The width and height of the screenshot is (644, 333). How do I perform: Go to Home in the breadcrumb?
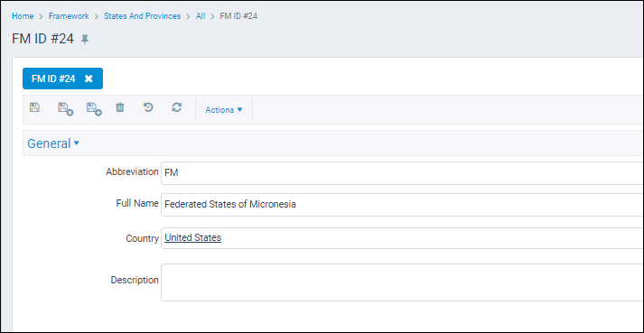[23, 16]
